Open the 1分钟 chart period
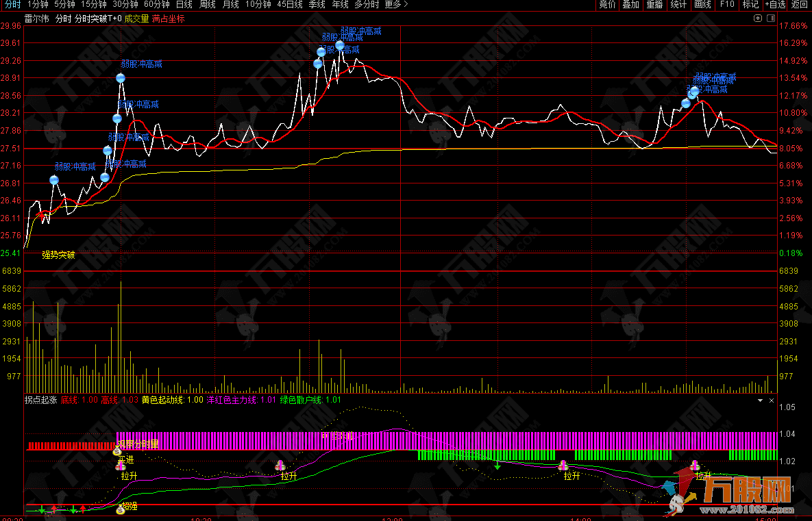Viewport: 812px width, 521px height. pyautogui.click(x=38, y=5)
